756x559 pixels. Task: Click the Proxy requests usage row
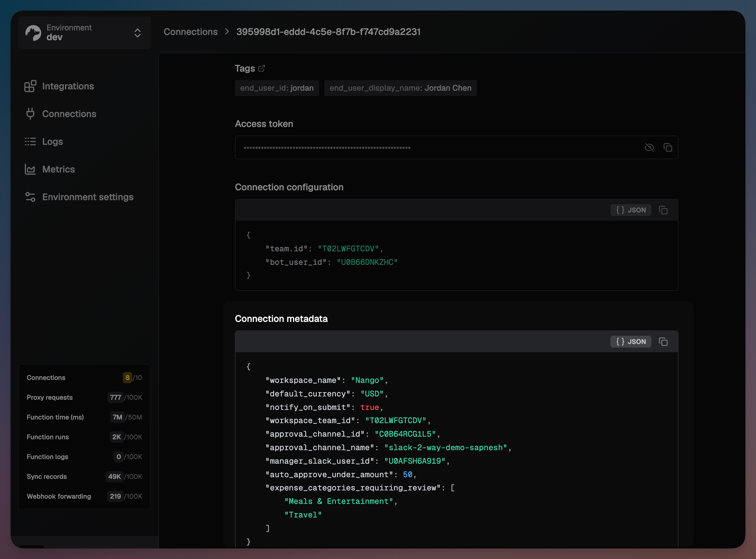coord(84,398)
